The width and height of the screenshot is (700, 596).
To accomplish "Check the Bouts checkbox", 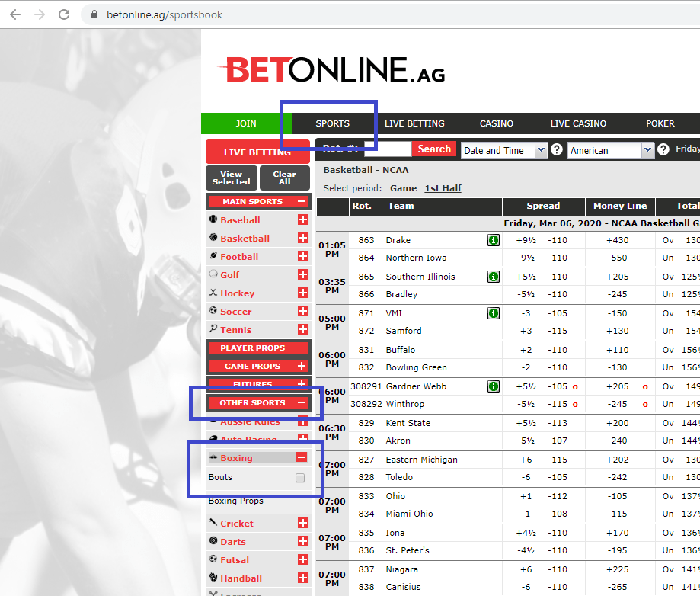I will 299,477.
